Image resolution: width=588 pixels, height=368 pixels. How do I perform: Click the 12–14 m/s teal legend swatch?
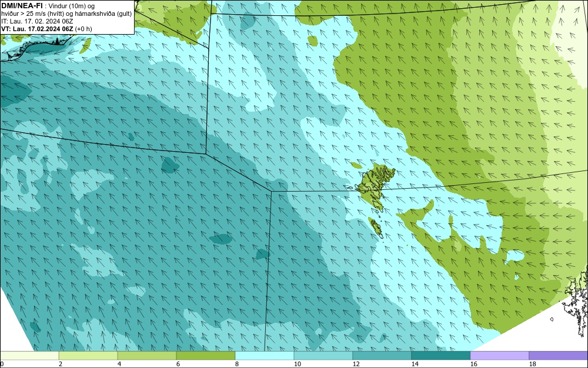tap(382, 356)
